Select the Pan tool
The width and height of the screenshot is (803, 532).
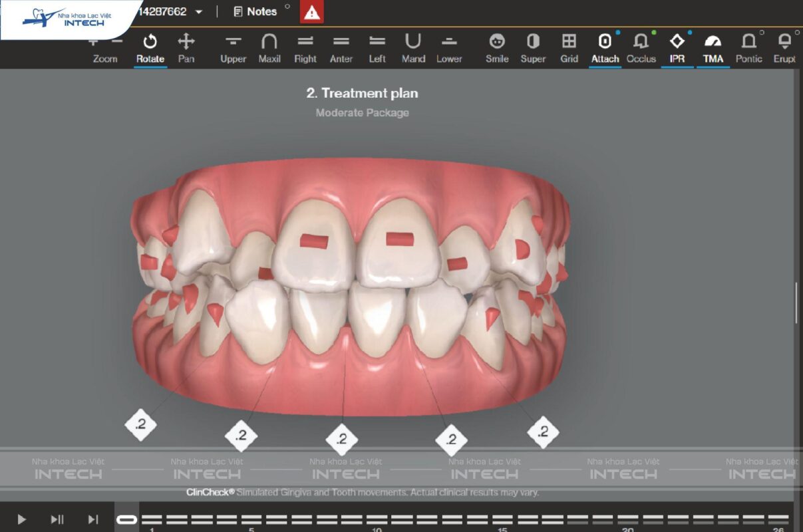pos(186,48)
